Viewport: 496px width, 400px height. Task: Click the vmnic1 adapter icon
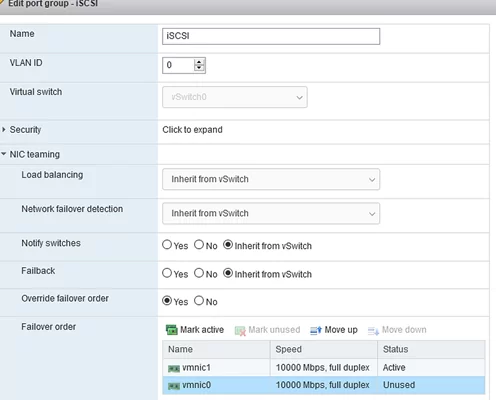[174, 368]
